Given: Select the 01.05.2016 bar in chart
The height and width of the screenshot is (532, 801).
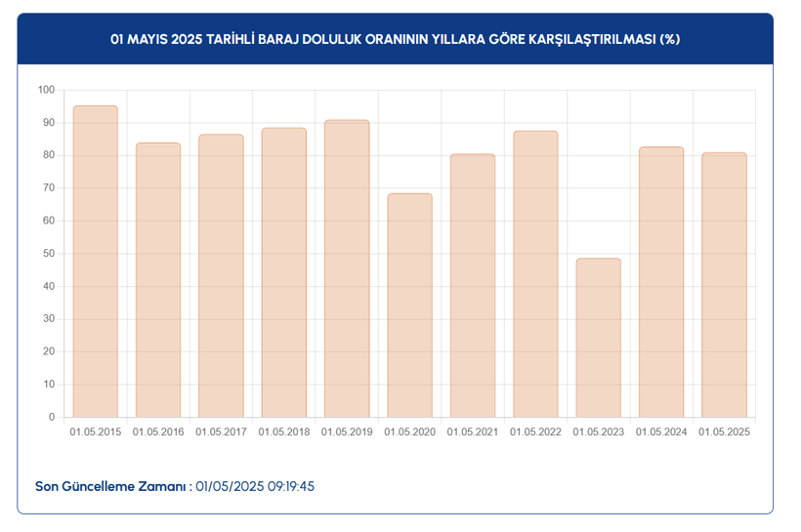Looking at the screenshot, I should pyautogui.click(x=158, y=280).
